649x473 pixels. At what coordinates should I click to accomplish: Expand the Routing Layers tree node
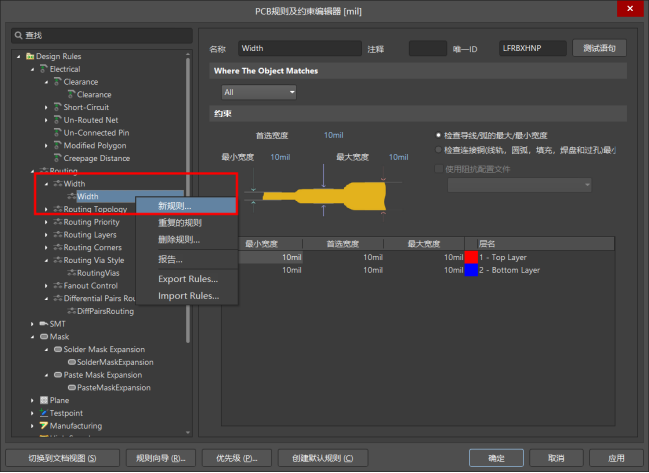(46, 235)
